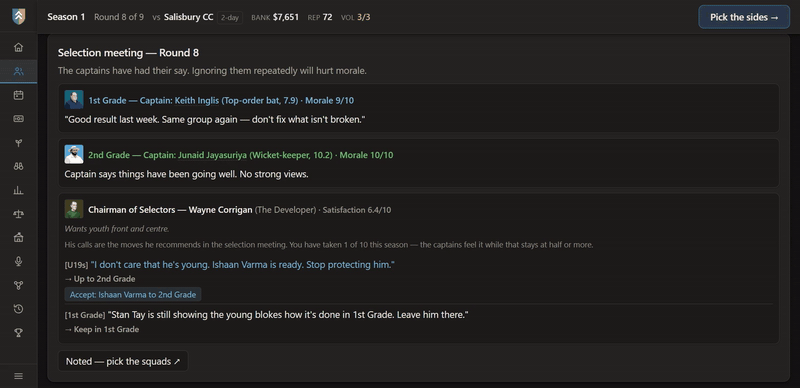Open the clubhouse building sidebar icon
800x388 pixels.
[18, 237]
